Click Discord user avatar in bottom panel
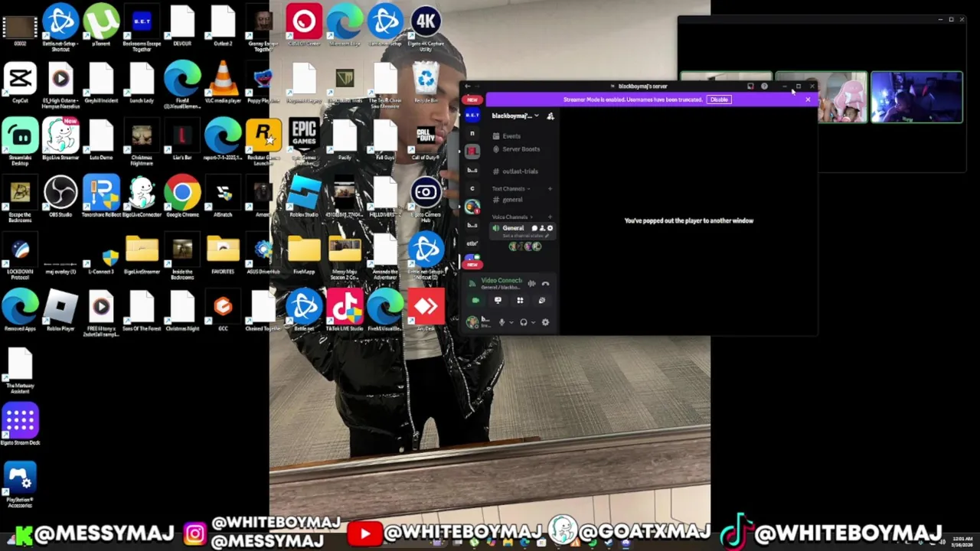Viewport: 980px width, 551px height. click(x=472, y=322)
